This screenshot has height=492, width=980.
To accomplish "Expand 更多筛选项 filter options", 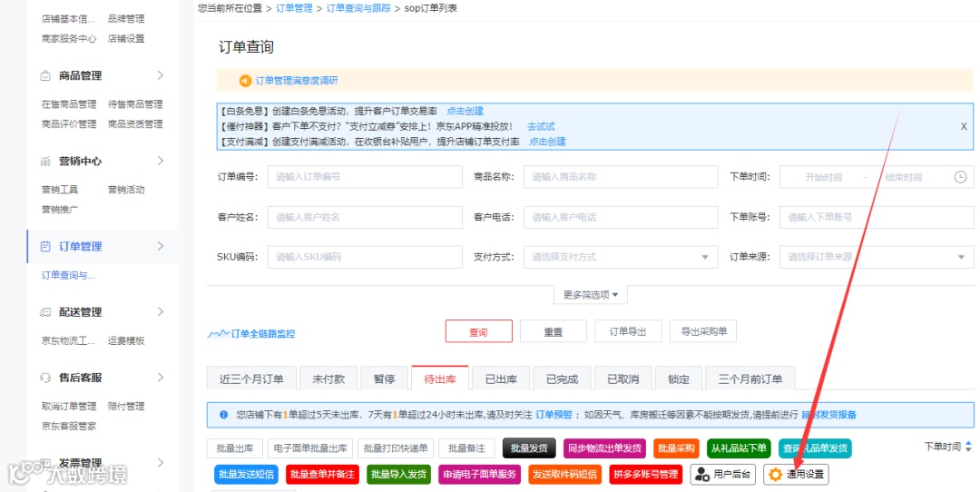I will [591, 294].
